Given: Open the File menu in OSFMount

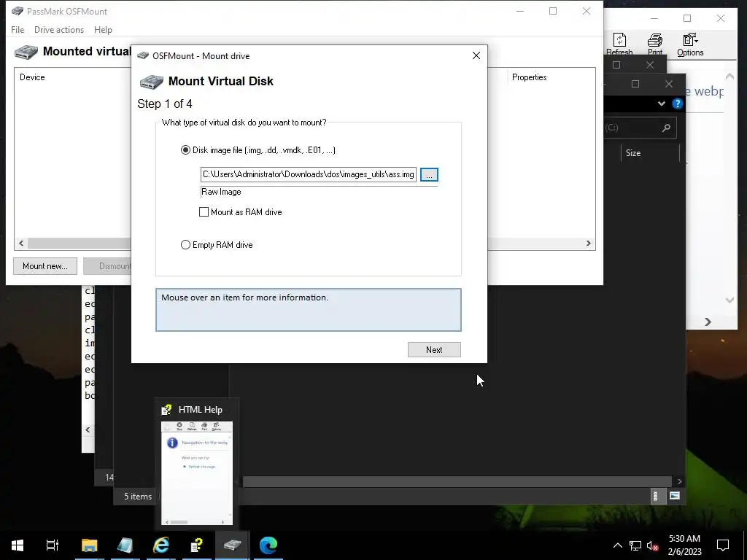Looking at the screenshot, I should click(18, 29).
